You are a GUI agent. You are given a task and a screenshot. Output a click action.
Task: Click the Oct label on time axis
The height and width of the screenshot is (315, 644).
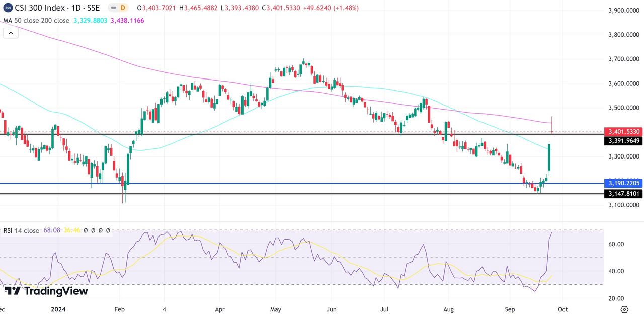tap(563, 309)
